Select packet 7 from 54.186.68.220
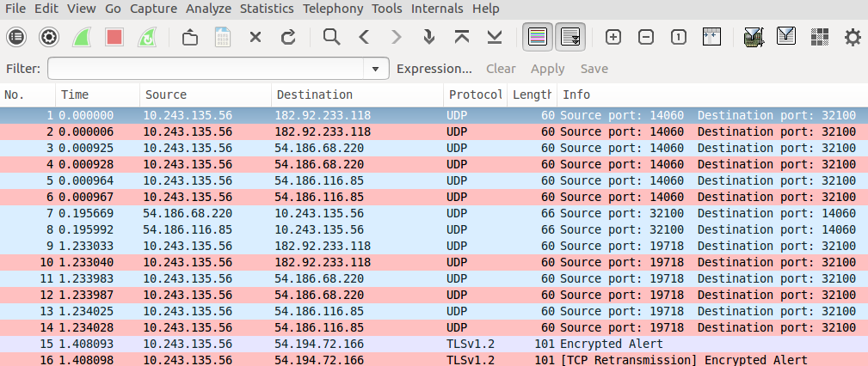This screenshot has width=868, height=366. pyautogui.click(x=434, y=213)
